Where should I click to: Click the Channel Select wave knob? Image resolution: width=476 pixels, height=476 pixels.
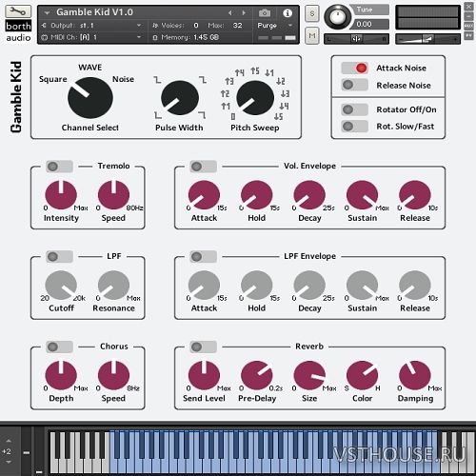coord(90,97)
